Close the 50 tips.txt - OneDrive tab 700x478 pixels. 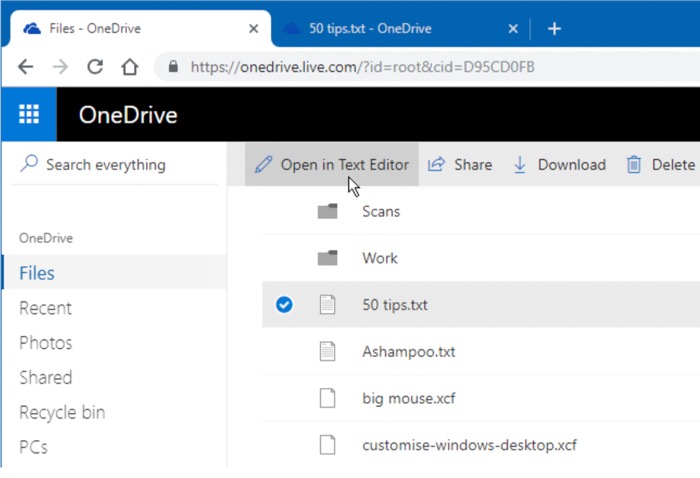pos(513,29)
